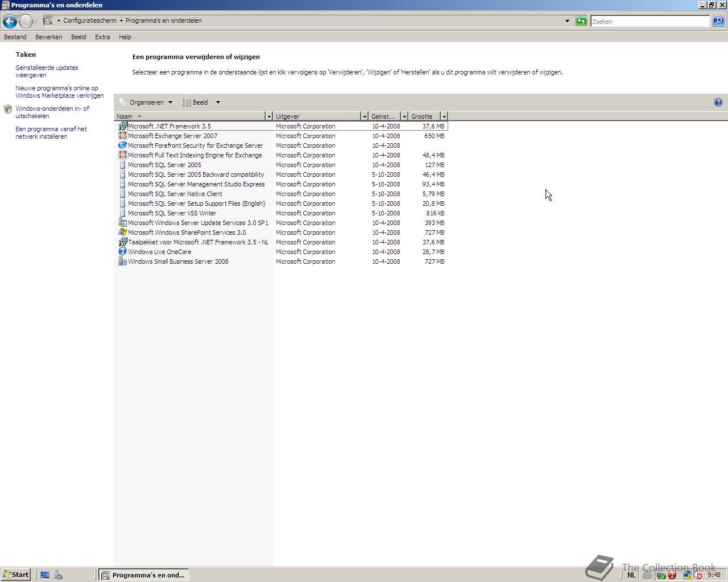Click the Control Panel icon in address bar
Screen dimensions: 728x582
pyautogui.click(x=48, y=20)
